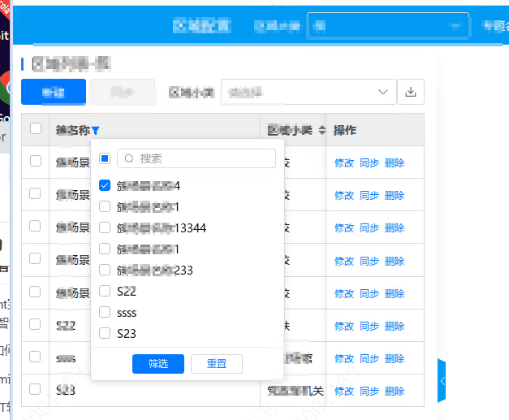
Task: Click the grey disabled button beside the blue button
Action: click(x=123, y=92)
